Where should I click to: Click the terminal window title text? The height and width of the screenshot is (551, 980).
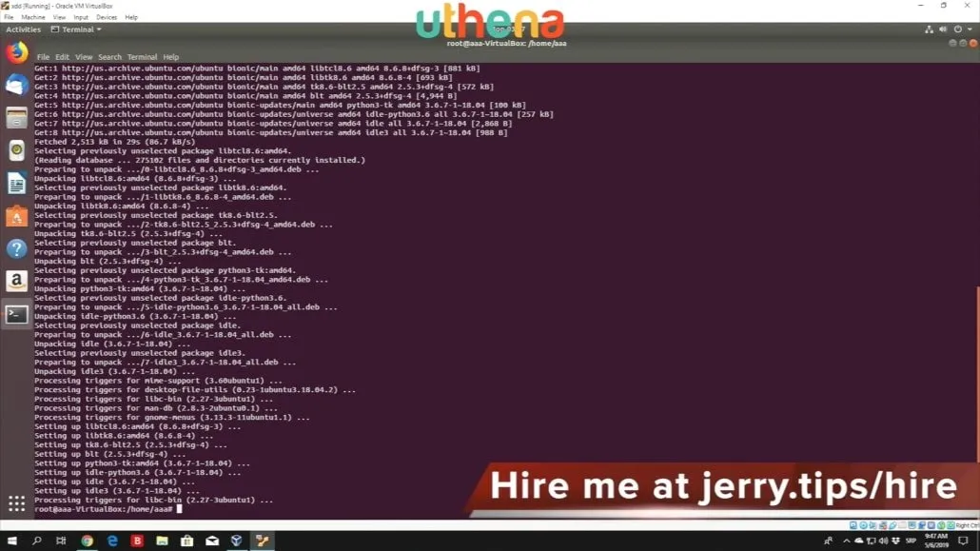(x=506, y=43)
